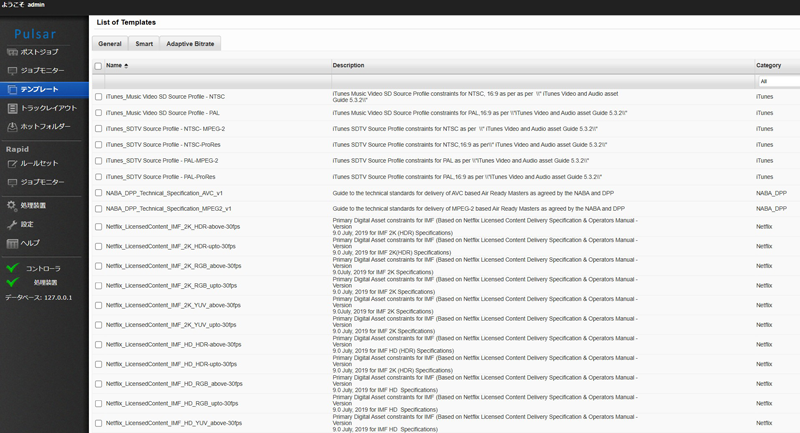Open the settings menu item
800x433 pixels.
(x=27, y=224)
